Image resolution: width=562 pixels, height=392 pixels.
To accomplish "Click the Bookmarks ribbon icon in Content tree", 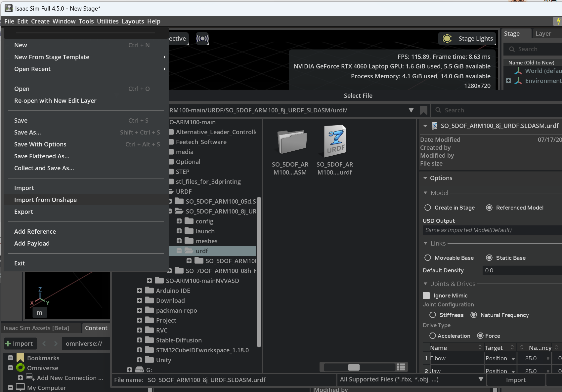I will point(20,358).
